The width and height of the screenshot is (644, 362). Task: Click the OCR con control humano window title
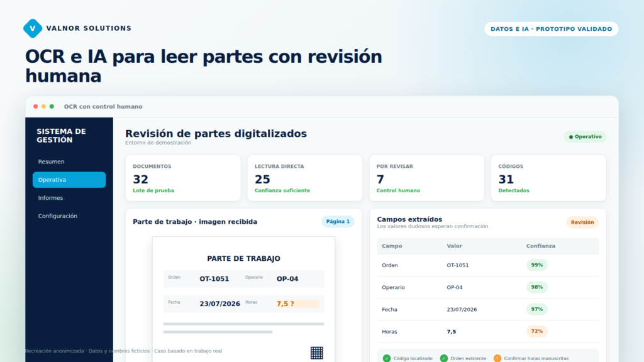pyautogui.click(x=103, y=106)
